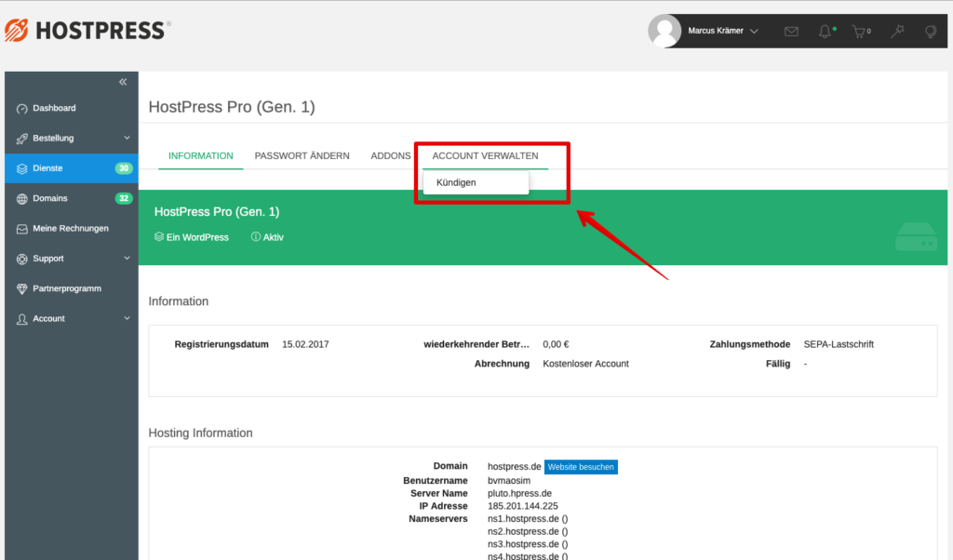The width and height of the screenshot is (953, 560).
Task: Switch to the Information tab
Action: click(x=201, y=155)
